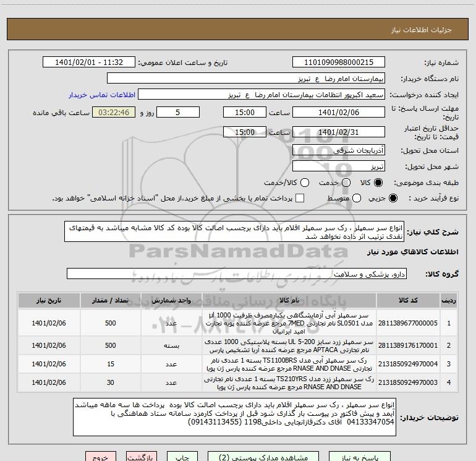
Task: Click the نام کالا column header
Action: 289,301
